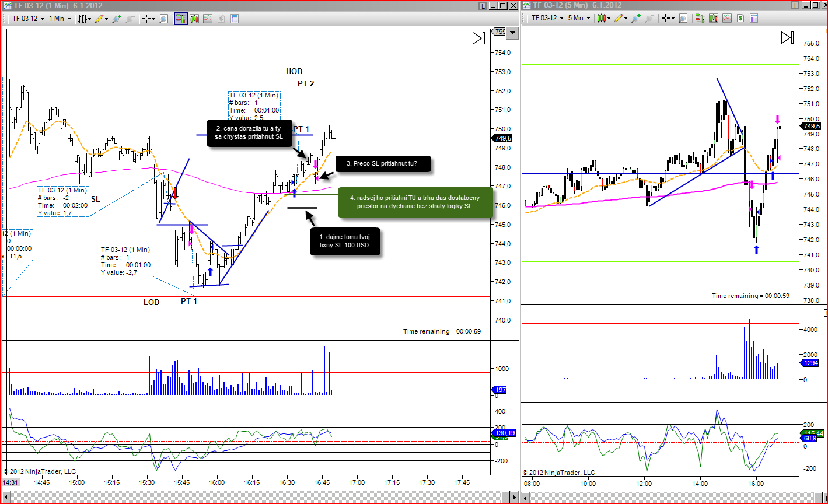
Task: Open Data Series candlestick icon, 1 Min chart
Action: tap(194, 19)
